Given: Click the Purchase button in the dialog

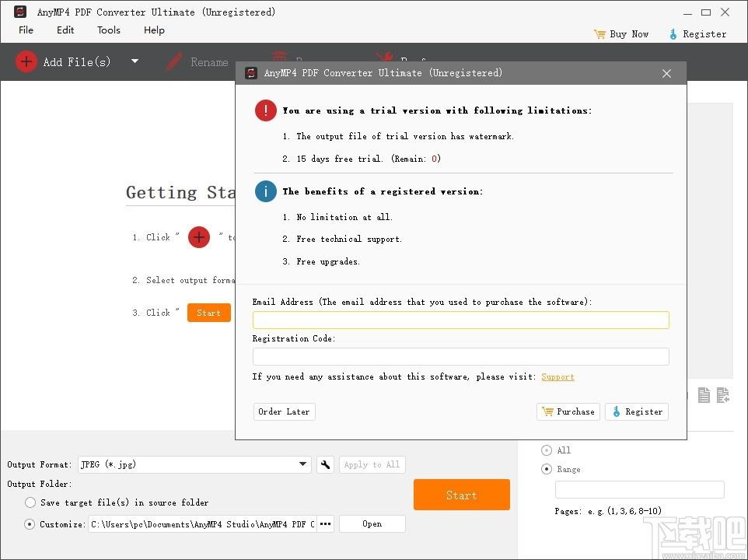Looking at the screenshot, I should coord(568,411).
